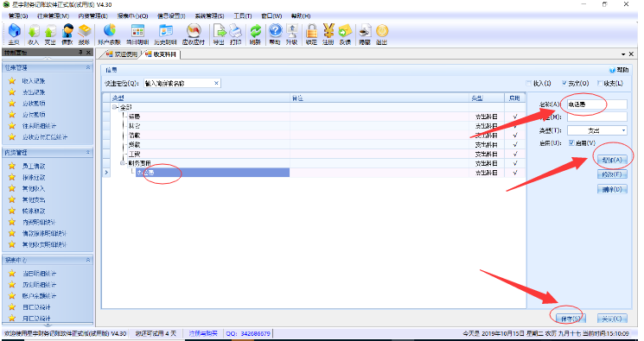The image size is (644, 341).
Task: Click the 删除(D) delete button
Action: coord(612,189)
